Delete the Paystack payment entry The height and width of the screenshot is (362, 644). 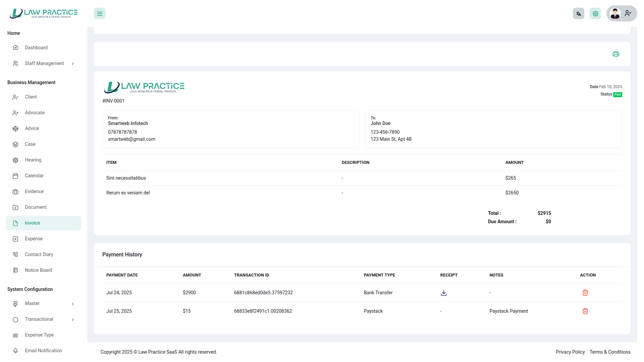click(585, 311)
